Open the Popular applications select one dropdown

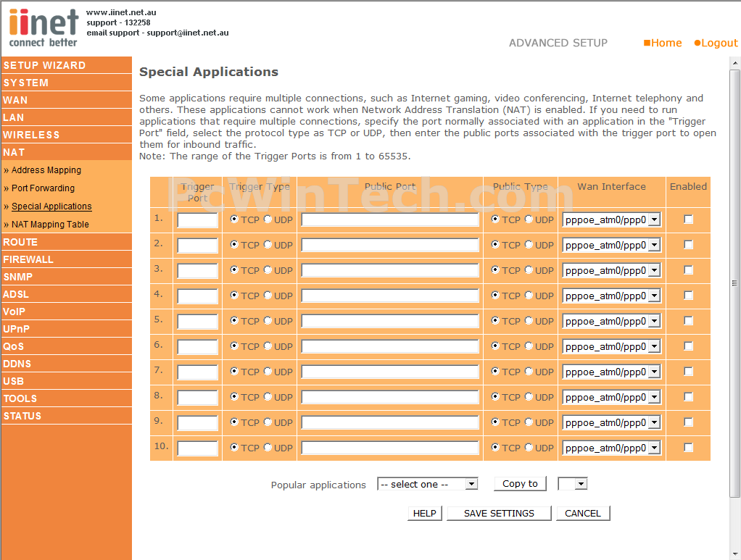428,484
